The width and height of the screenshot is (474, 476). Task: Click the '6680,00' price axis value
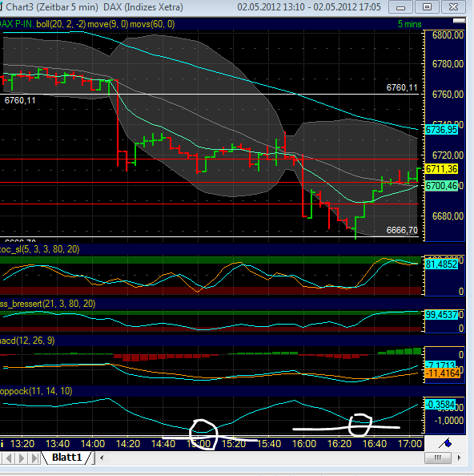pos(448,216)
